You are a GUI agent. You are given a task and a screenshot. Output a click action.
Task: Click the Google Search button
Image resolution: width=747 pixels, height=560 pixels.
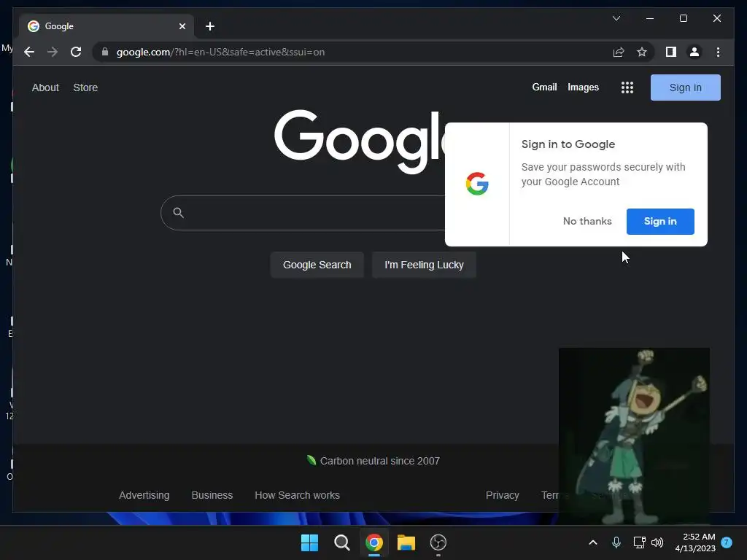[x=317, y=265]
